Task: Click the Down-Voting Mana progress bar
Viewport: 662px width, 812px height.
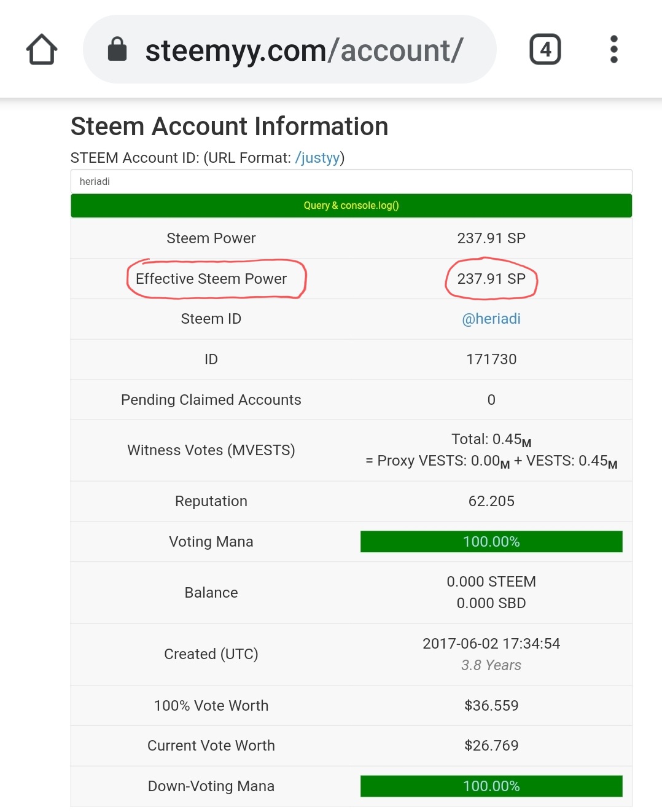Action: click(x=491, y=786)
